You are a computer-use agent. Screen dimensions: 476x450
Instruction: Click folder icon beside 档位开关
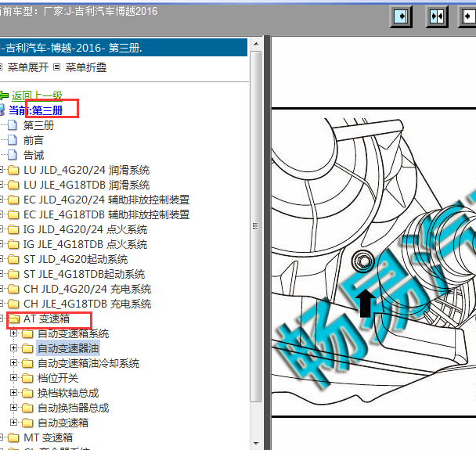click(x=27, y=378)
